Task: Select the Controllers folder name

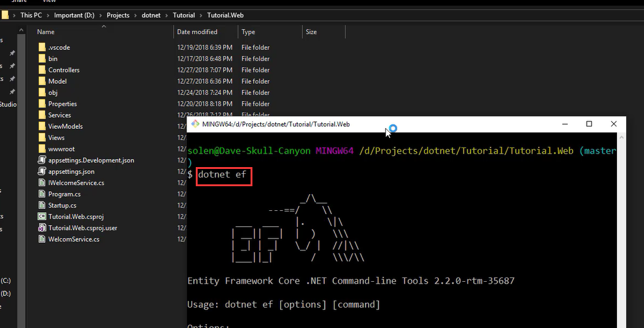Action: coord(63,70)
